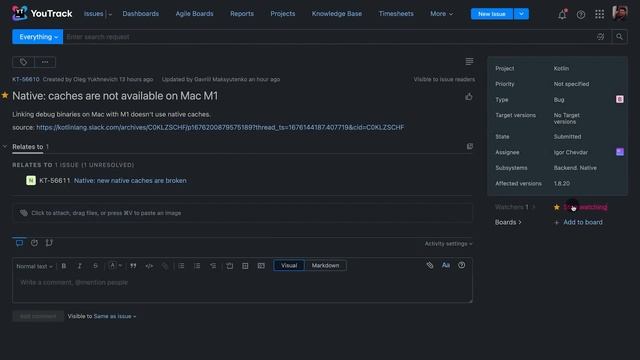Insert a link in the comment

pos(165,266)
